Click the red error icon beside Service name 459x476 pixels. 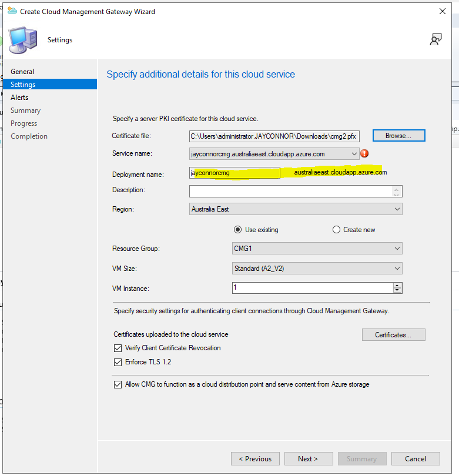364,153
